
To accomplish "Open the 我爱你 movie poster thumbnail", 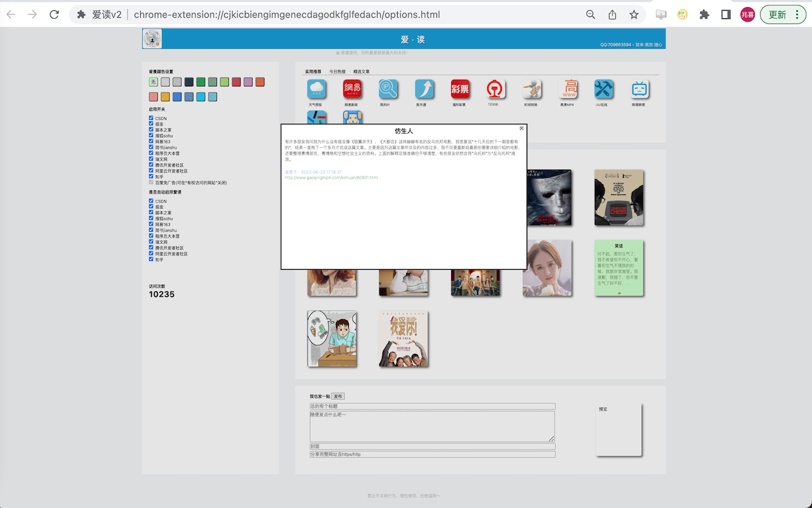I will click(x=403, y=338).
